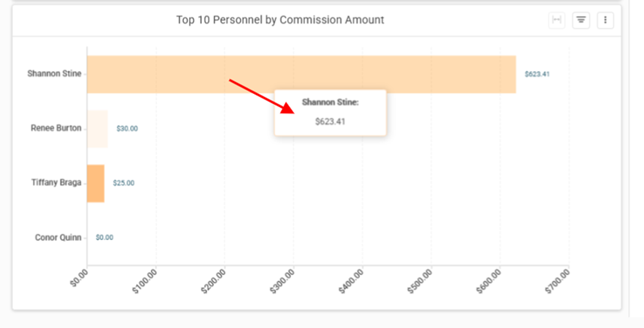Click Tiffany Braga's orange bar

click(x=96, y=184)
